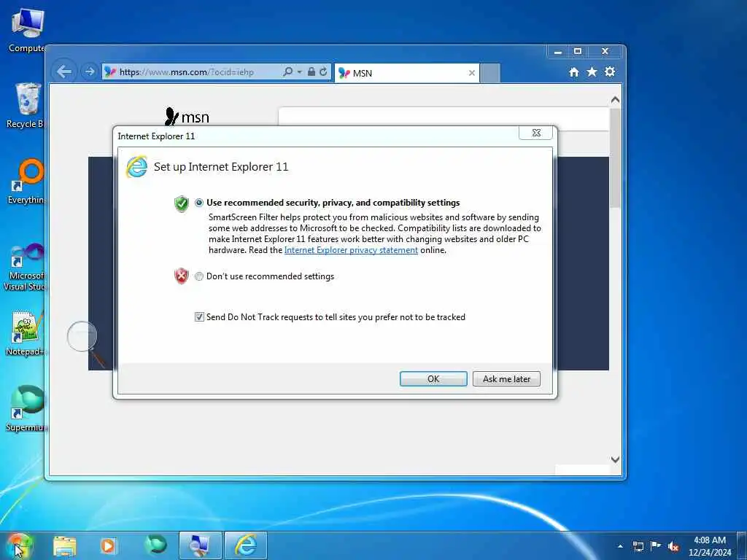Click the Action Center flag icon
The height and width of the screenshot is (560, 747).
coord(656,546)
